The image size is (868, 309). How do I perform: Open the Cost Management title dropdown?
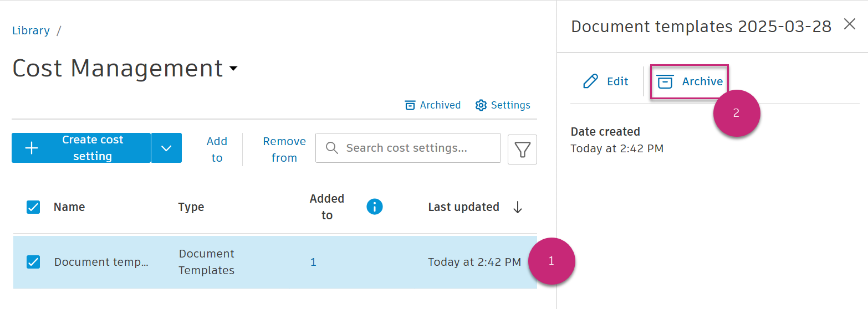coord(233,69)
